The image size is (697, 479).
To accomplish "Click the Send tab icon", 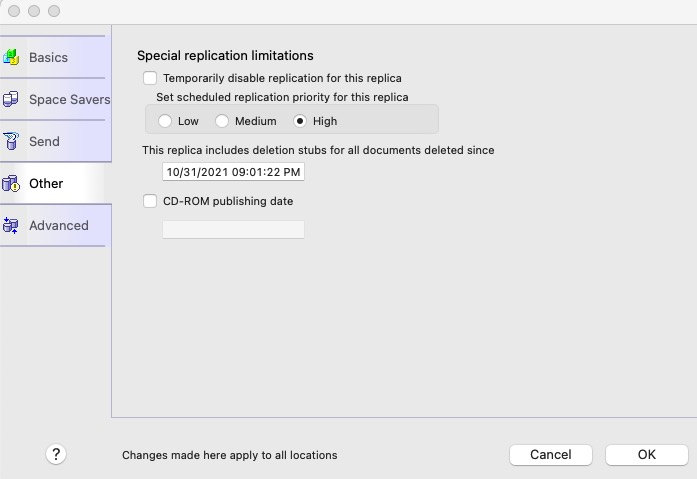I will click(12, 141).
